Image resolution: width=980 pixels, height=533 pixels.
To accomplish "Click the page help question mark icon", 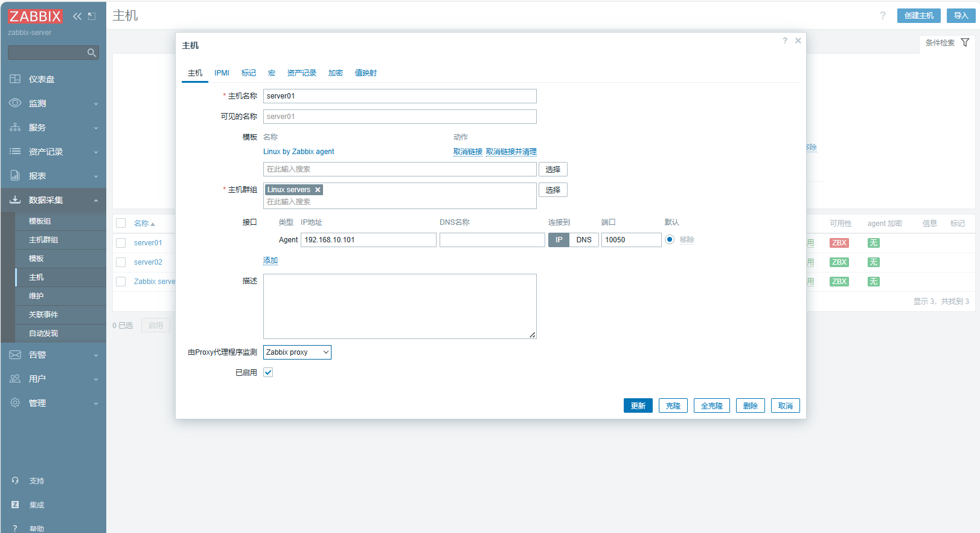I will tap(883, 16).
